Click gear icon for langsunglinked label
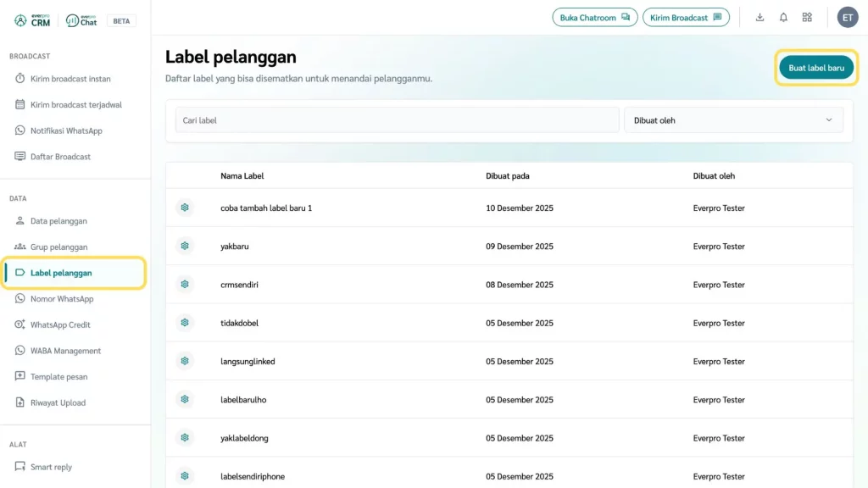The width and height of the screenshot is (868, 488). 185,361
